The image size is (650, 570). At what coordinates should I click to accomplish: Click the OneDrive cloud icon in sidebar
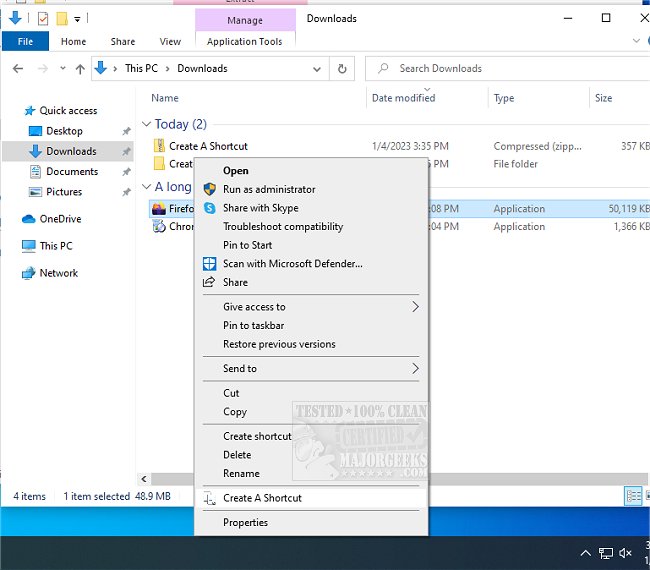pyautogui.click(x=29, y=219)
